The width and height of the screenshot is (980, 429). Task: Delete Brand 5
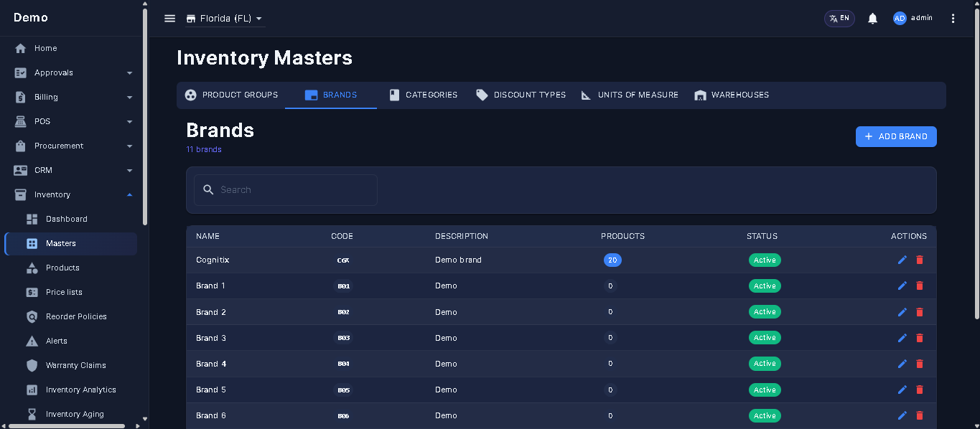[x=920, y=390]
